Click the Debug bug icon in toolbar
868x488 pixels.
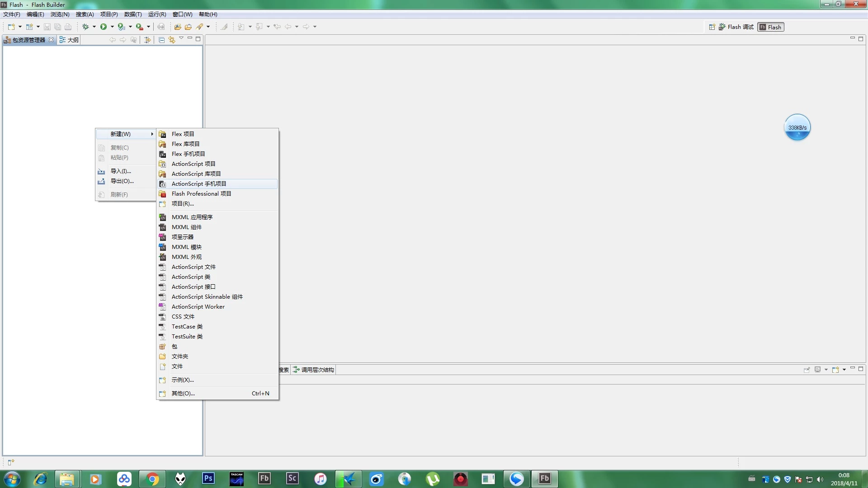pos(85,27)
